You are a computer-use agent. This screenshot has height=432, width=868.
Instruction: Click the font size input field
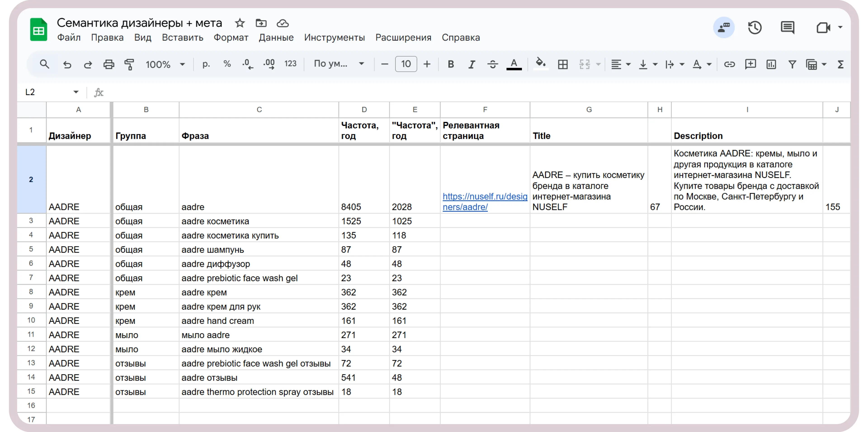pyautogui.click(x=406, y=64)
